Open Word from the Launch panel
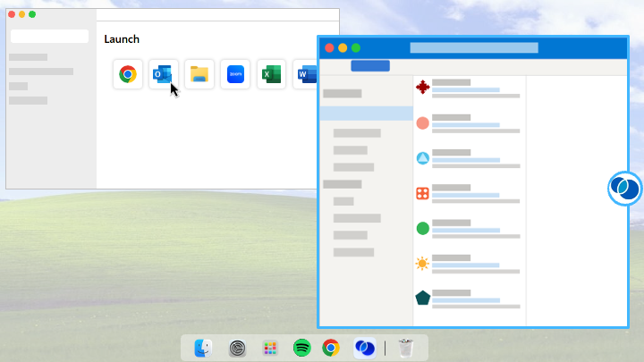 (x=305, y=74)
